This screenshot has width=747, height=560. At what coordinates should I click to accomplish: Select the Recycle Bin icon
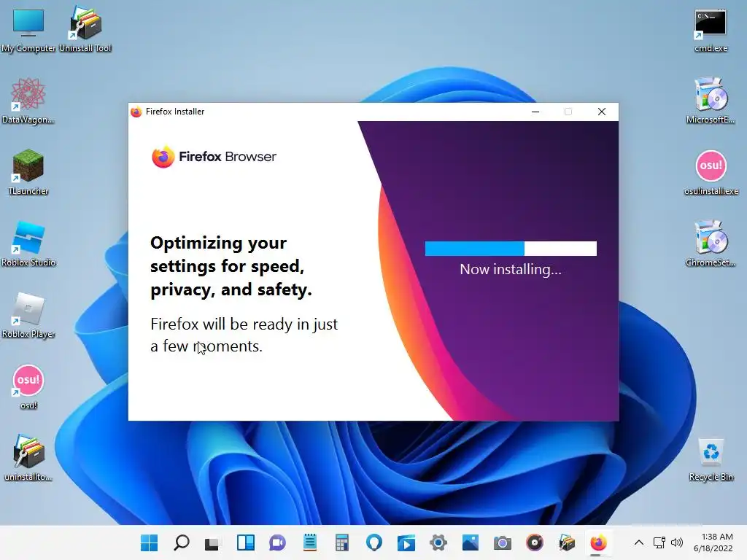pos(711,459)
